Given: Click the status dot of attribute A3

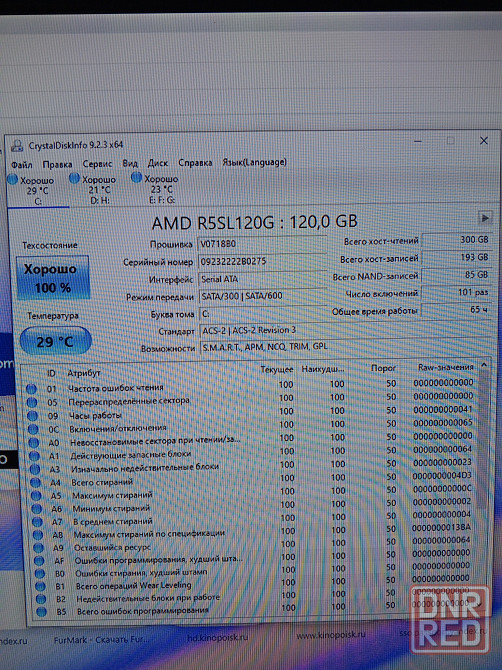Looking at the screenshot, I should point(35,469).
